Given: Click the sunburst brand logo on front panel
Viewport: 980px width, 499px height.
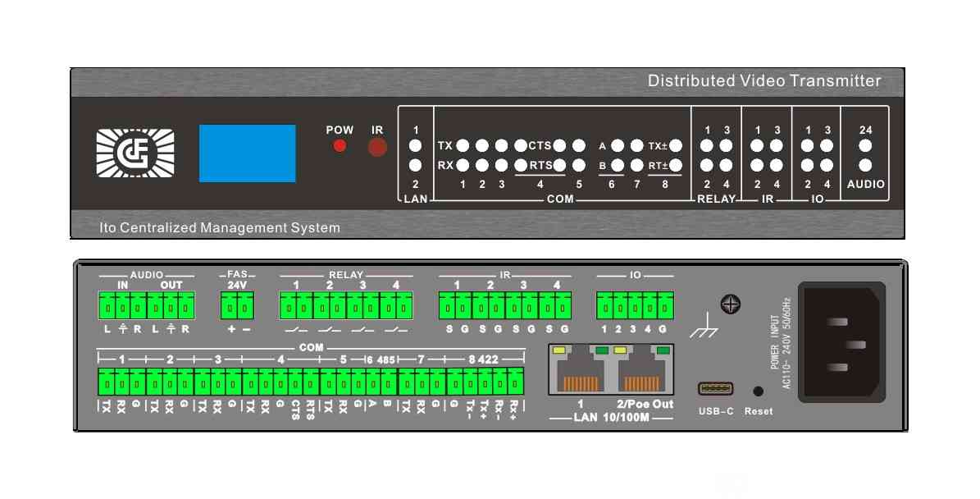Looking at the screenshot, I should pos(135,153).
